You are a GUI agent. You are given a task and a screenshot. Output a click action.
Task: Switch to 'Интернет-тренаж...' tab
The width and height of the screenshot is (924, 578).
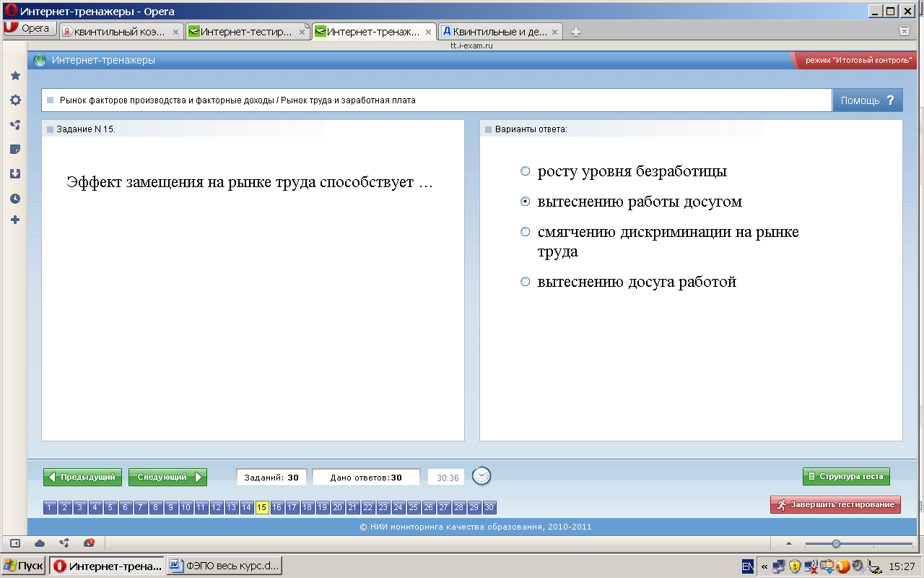374,32
